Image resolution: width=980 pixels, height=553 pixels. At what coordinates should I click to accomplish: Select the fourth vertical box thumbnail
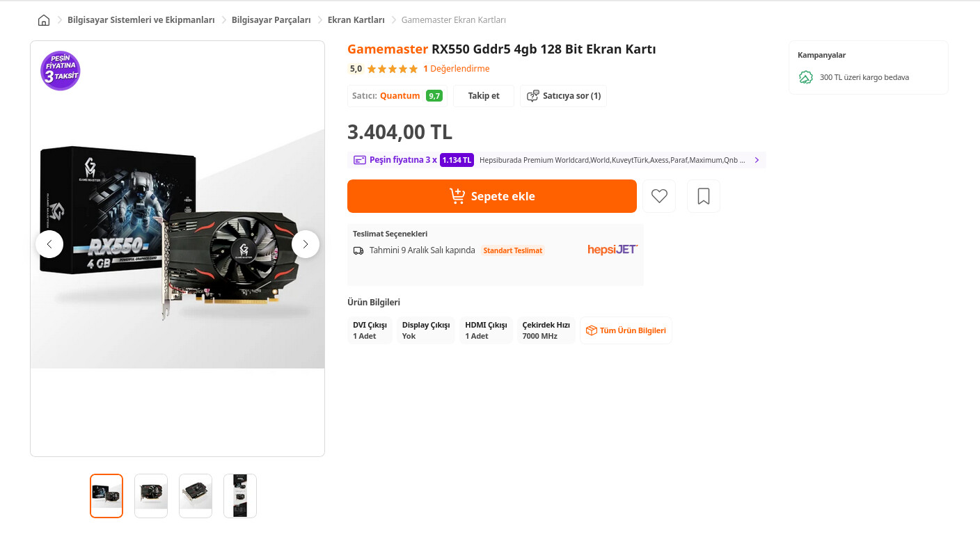(240, 496)
